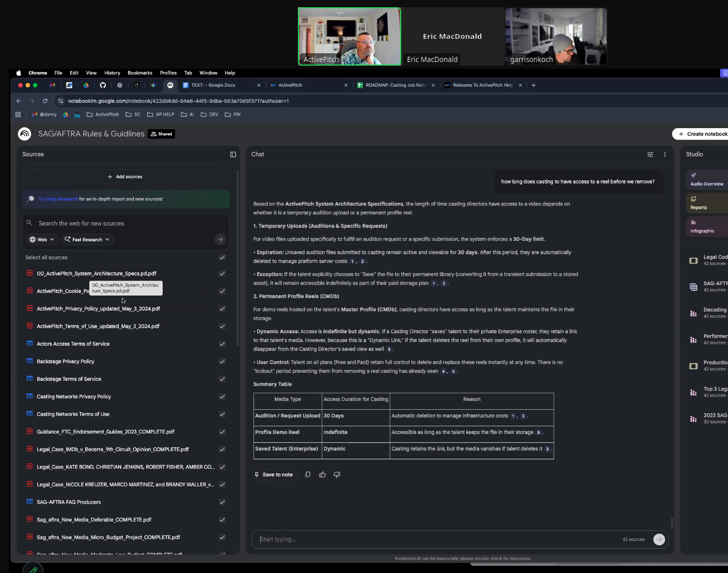Expand the Web source type dropdown
Image resolution: width=728 pixels, height=573 pixels.
(42, 240)
